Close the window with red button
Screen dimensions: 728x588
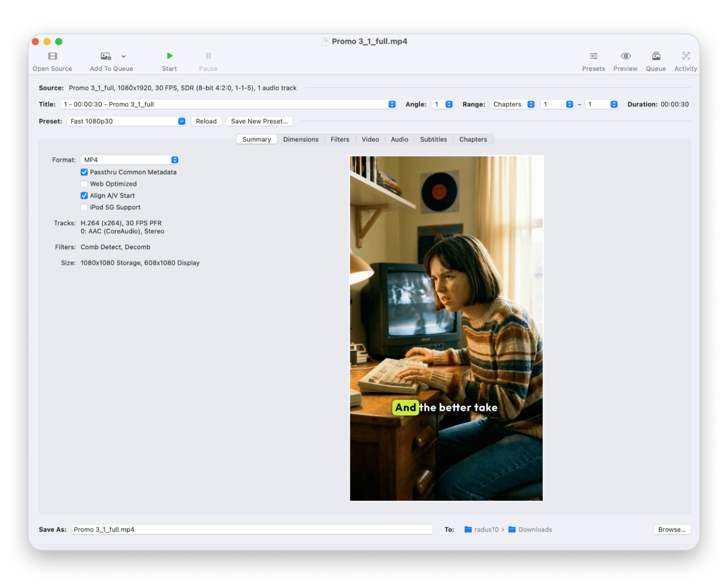tap(35, 42)
